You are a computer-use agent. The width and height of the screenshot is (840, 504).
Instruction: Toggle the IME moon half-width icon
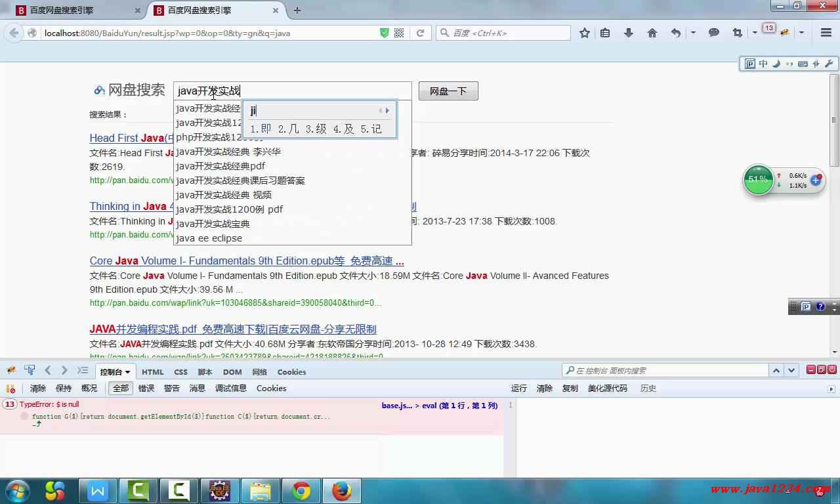776,64
